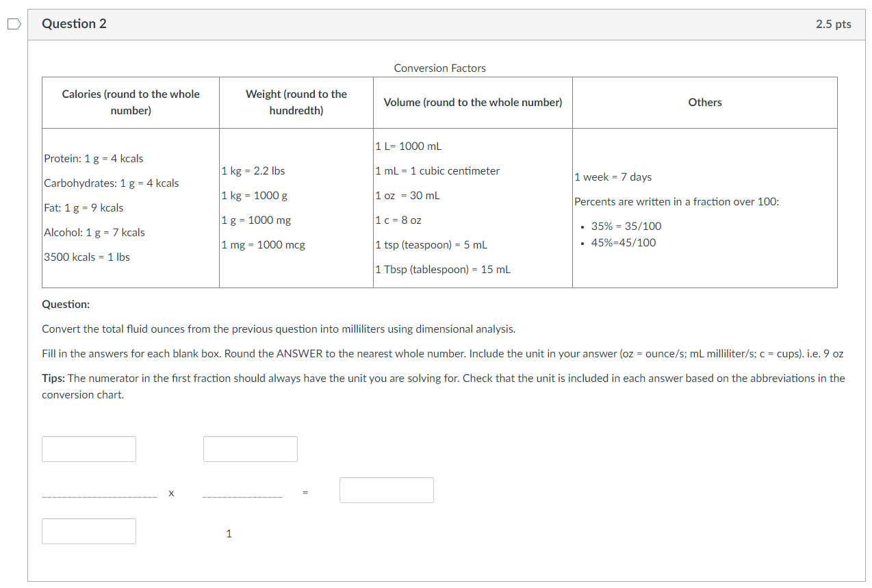Click '3500 kcals = 1 lbs'
This screenshot has width=872, height=588.
click(x=87, y=257)
